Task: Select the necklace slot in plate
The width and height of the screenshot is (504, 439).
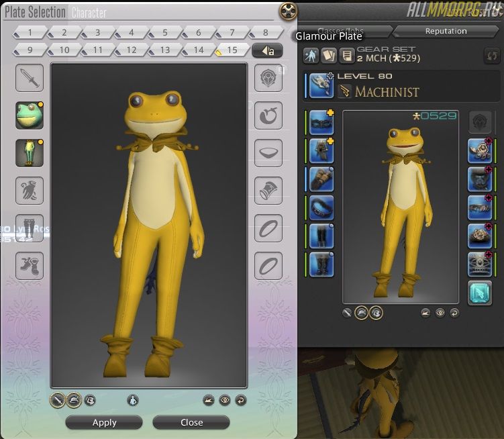Action: coord(268,153)
